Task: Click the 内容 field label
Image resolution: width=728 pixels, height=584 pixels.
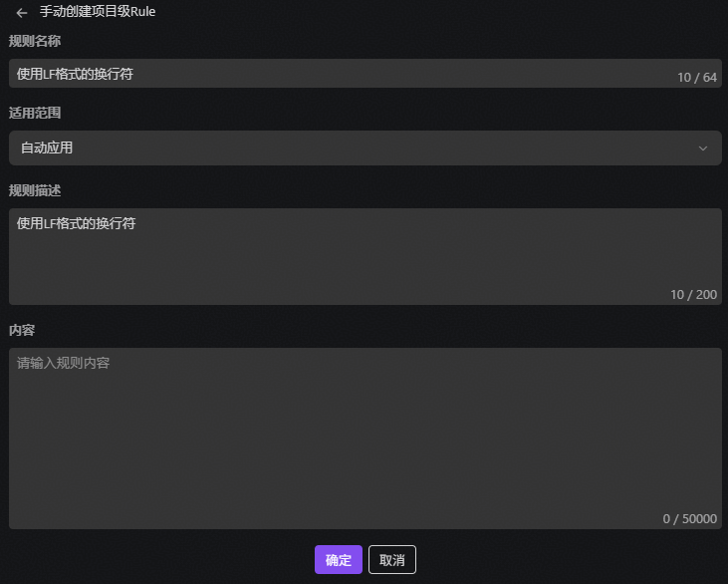Action: coord(22,330)
